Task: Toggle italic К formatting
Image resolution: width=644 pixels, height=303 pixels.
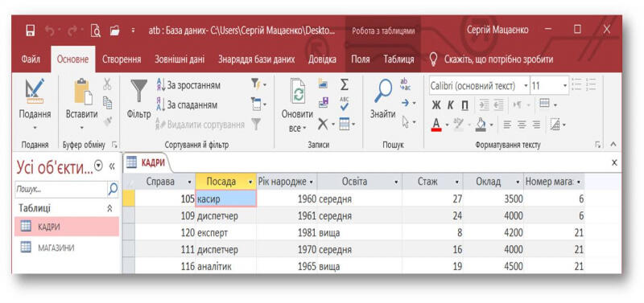Action: [x=451, y=105]
